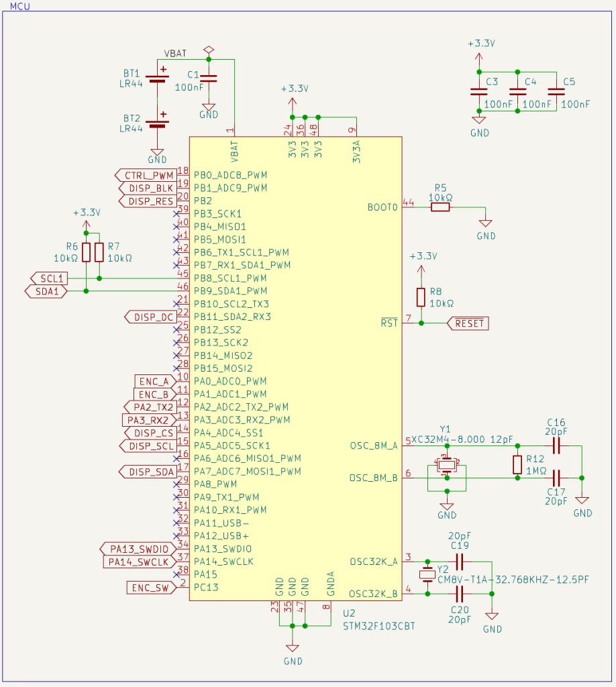Image resolution: width=616 pixels, height=687 pixels.
Task: Select the SDA1 net label
Action: (x=46, y=291)
